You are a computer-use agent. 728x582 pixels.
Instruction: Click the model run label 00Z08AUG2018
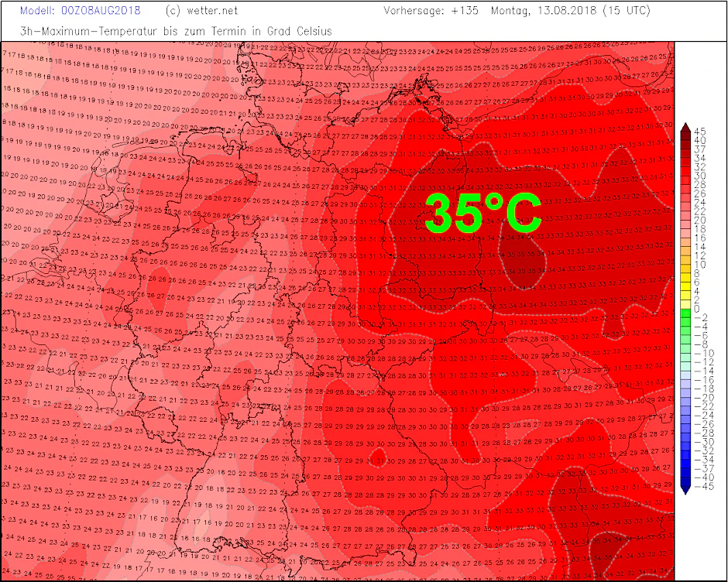pyautogui.click(x=100, y=11)
